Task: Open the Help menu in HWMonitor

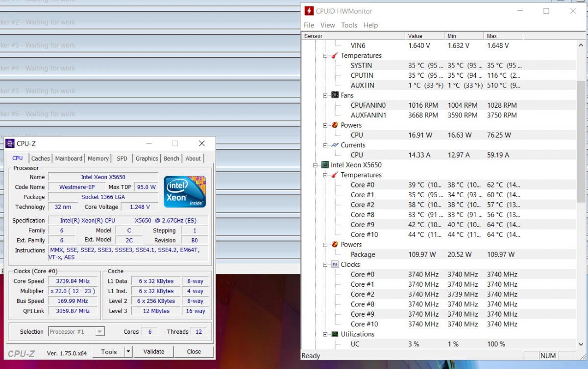Action: click(x=371, y=25)
